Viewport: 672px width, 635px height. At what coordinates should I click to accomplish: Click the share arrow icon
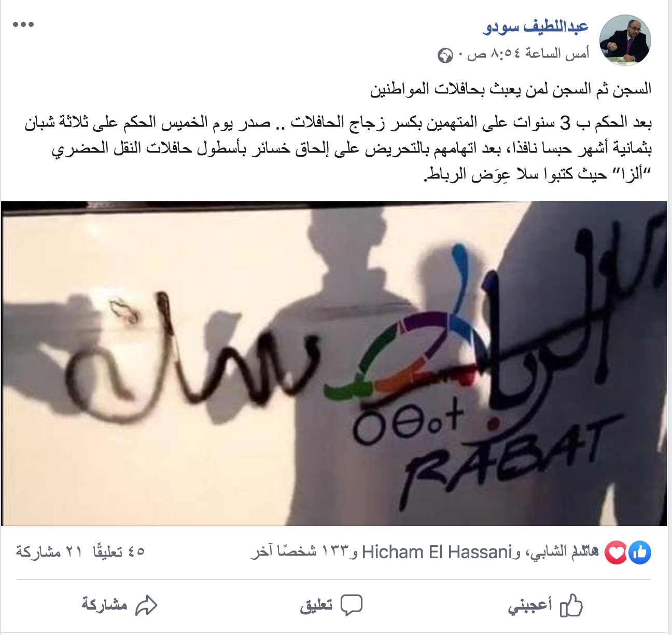[146, 605]
